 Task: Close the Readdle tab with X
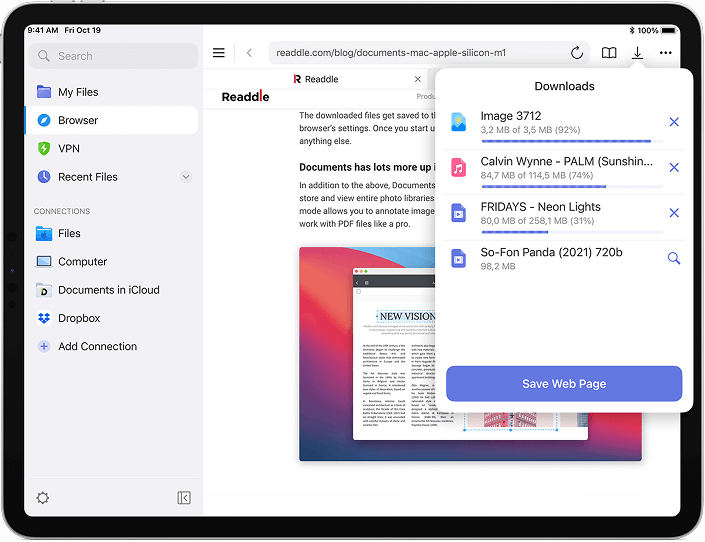(418, 79)
